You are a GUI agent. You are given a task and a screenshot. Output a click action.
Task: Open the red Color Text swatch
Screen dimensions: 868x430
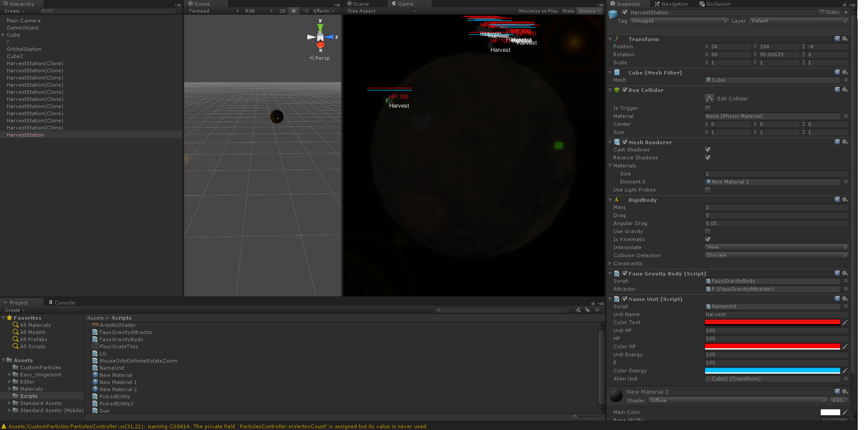point(772,322)
